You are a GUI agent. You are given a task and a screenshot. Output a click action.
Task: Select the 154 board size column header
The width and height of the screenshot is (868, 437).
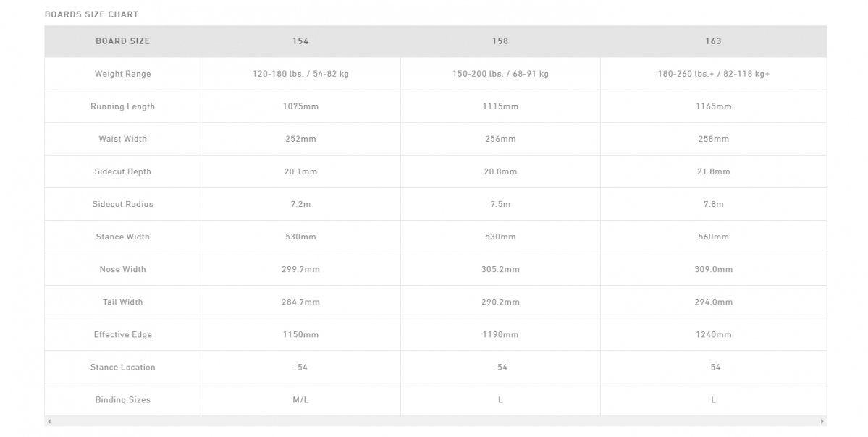300,41
